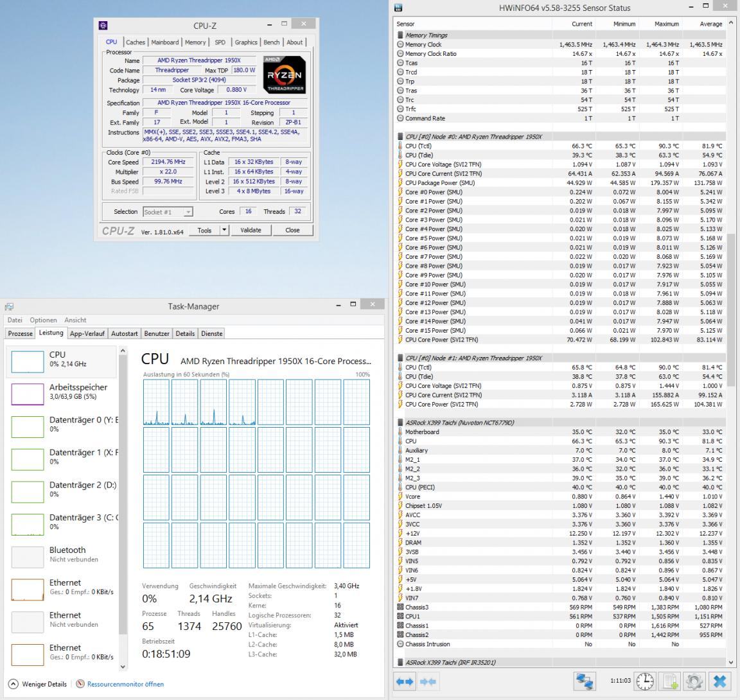The image size is (740, 700).
Task: Click the +12V voltage lightning icon
Action: 400,533
